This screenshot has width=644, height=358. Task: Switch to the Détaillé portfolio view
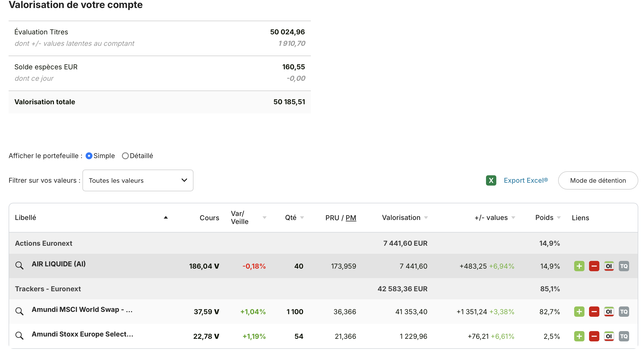(x=125, y=156)
